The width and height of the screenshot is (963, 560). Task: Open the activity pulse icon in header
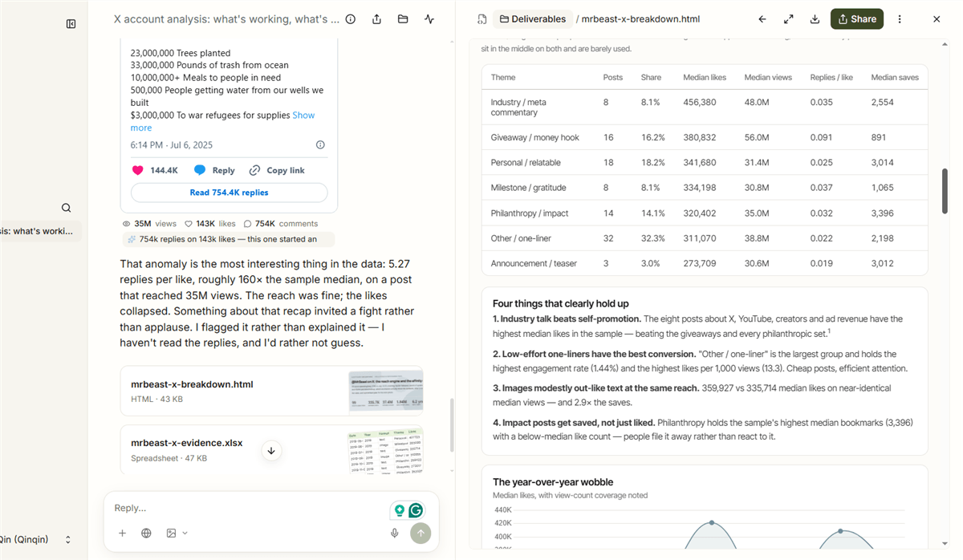[x=429, y=19]
